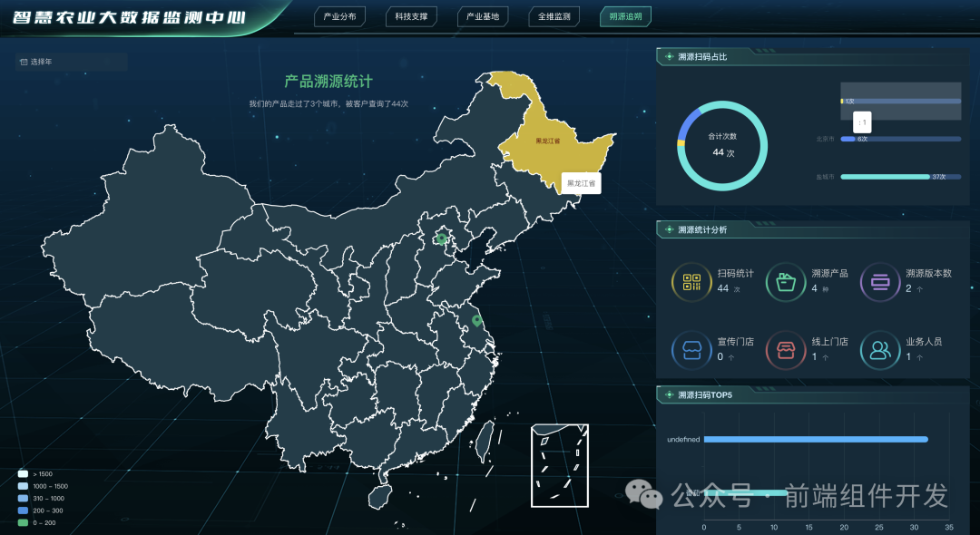This screenshot has height=535, width=980.
Task: Click the 线上门店 red store icon
Action: 785,350
